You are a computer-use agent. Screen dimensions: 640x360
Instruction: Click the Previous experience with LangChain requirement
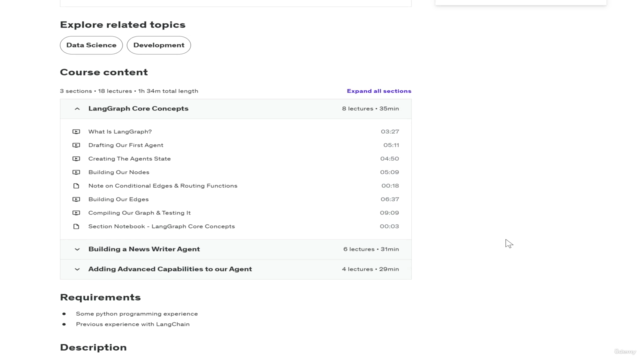click(133, 324)
